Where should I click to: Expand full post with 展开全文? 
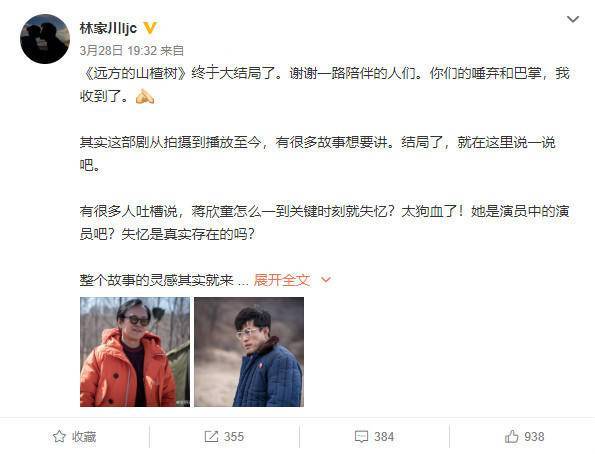(282, 280)
